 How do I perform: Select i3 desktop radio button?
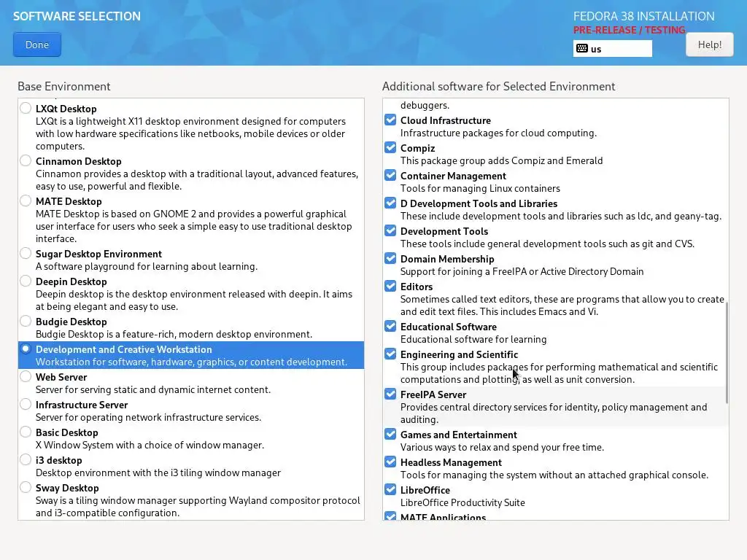pos(26,459)
